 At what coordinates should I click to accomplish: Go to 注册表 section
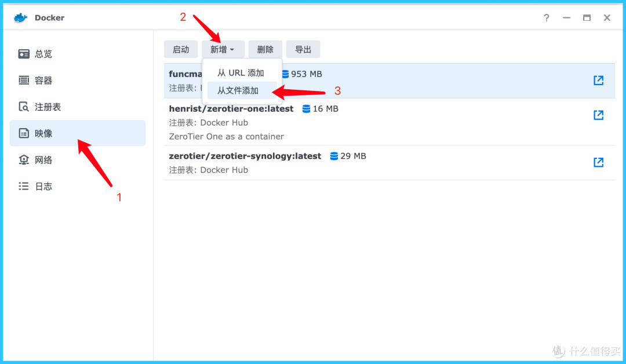[x=78, y=107]
